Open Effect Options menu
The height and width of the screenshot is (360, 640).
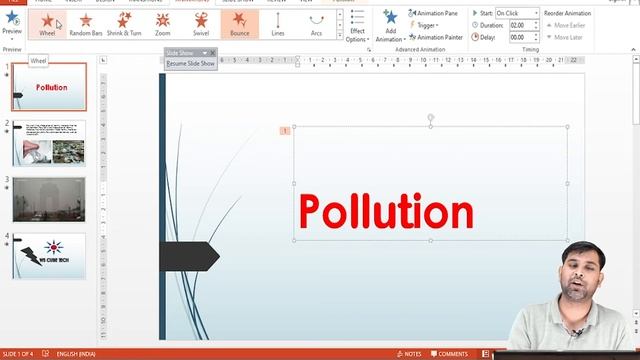click(357, 26)
